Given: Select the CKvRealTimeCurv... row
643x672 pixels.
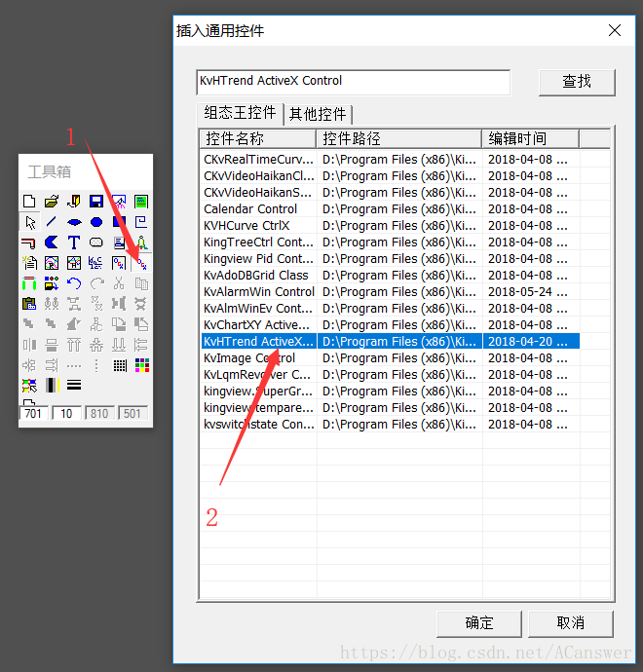Looking at the screenshot, I should pos(390,160).
